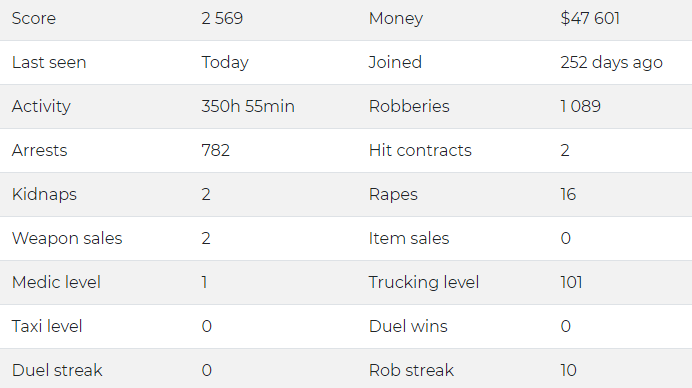Click the Duel wins label
692x388 pixels.
pos(408,327)
